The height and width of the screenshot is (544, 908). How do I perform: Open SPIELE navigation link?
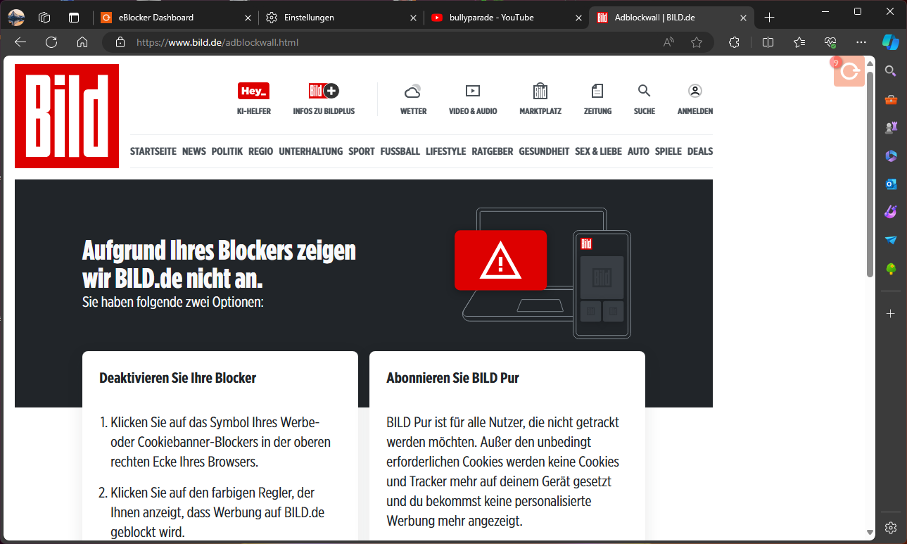click(x=668, y=151)
